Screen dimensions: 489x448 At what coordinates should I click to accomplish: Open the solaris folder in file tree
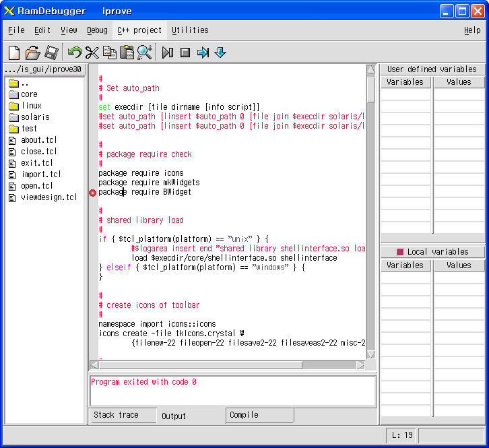(30, 117)
